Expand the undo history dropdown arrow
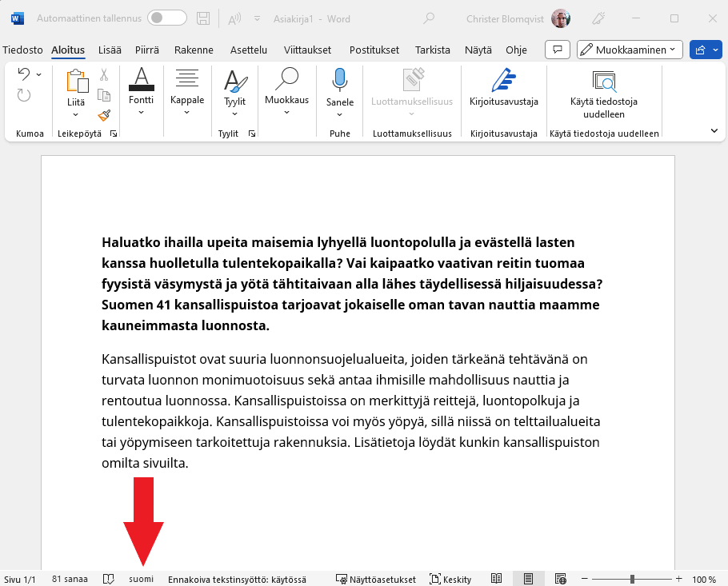Image resolution: width=728 pixels, height=586 pixels. 39,74
